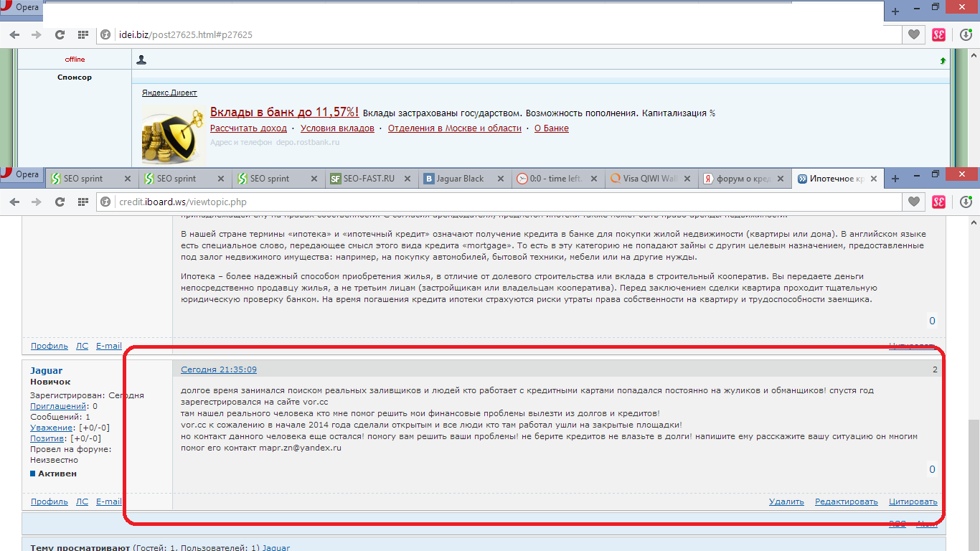980x551 pixels.
Task: Click Редактировать to edit the post
Action: click(x=846, y=501)
